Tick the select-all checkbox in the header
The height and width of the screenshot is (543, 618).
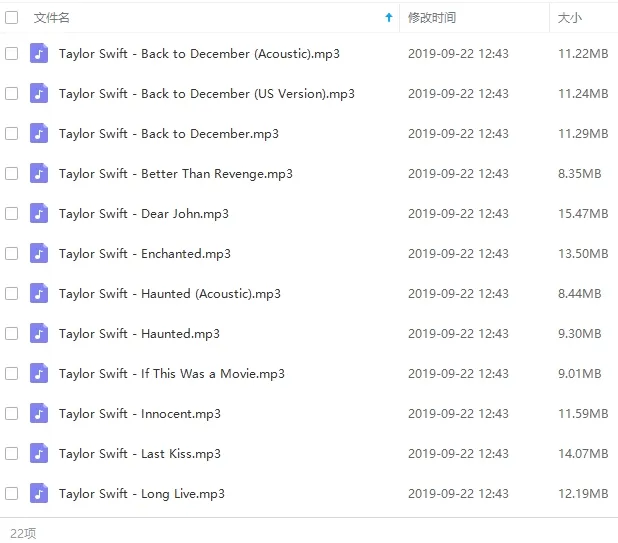(x=11, y=17)
